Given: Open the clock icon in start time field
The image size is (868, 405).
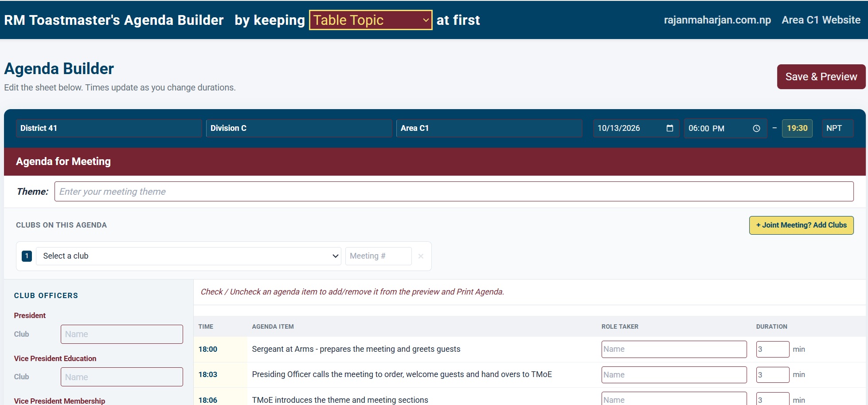Looking at the screenshot, I should click(756, 128).
